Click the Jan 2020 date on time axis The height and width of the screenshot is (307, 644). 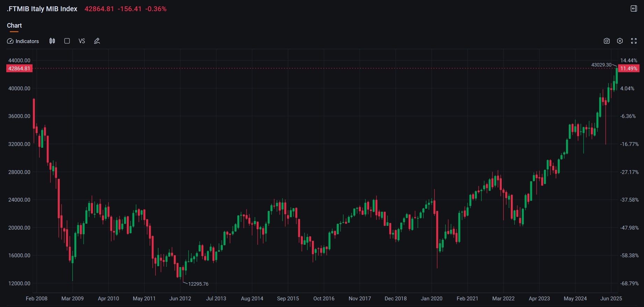431,299
